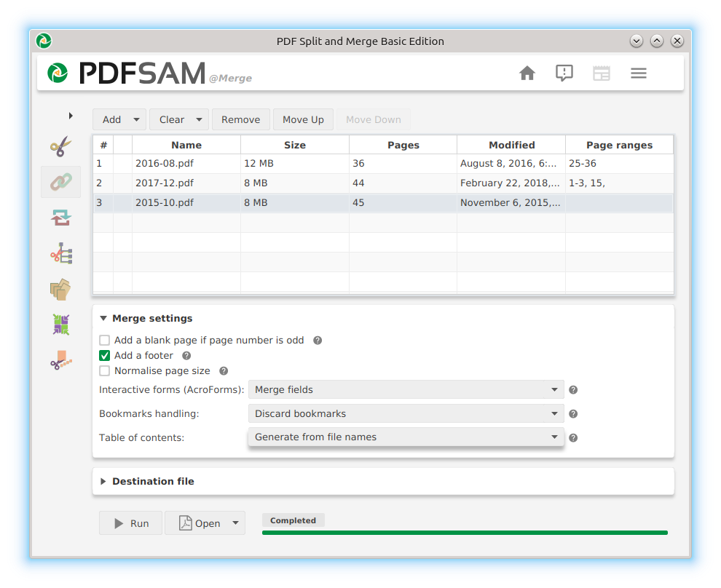Edit the 1-3, 15, page range cell

point(619,183)
